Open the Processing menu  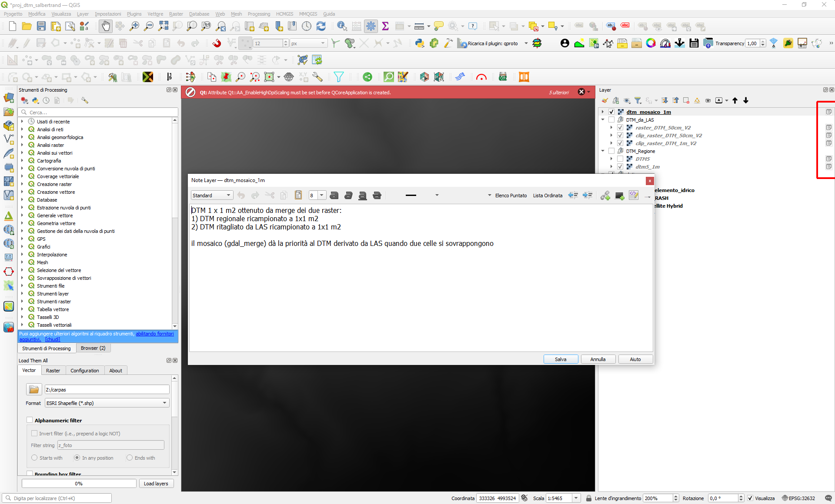tap(259, 14)
